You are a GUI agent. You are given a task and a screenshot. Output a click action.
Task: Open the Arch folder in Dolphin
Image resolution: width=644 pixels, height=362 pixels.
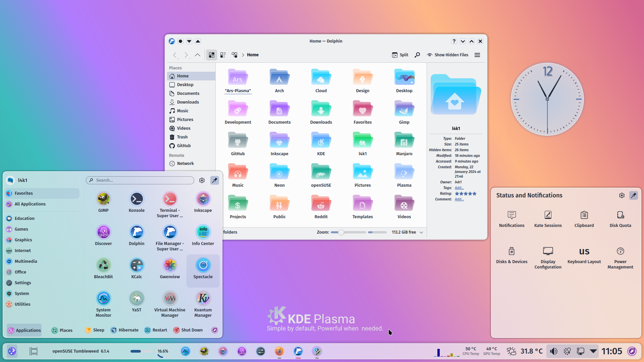click(x=279, y=81)
